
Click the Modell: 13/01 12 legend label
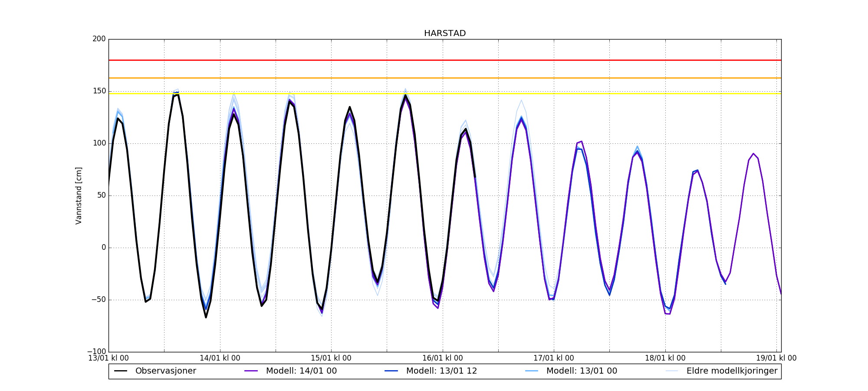pos(441,371)
